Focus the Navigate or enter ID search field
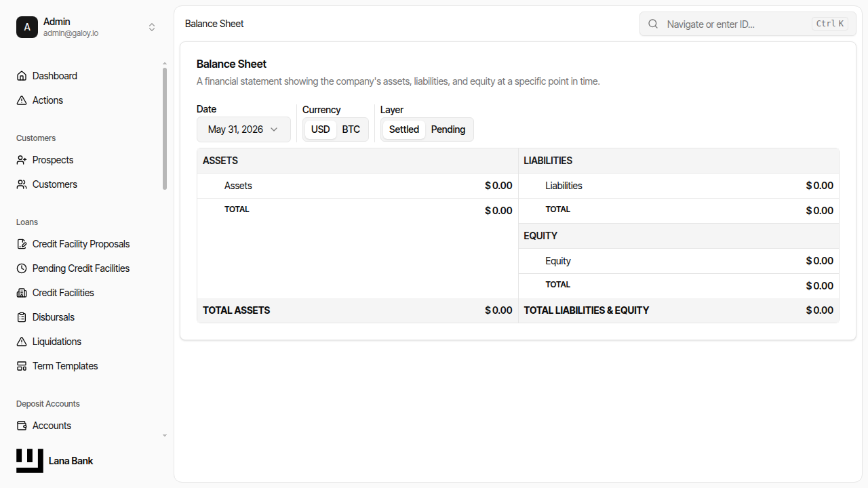The height and width of the screenshot is (488, 868). coord(748,24)
